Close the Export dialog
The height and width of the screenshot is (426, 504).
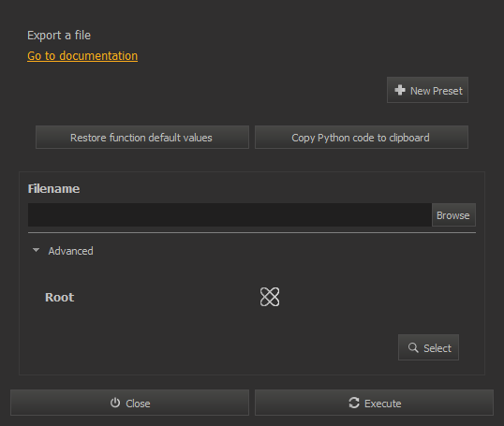click(130, 403)
